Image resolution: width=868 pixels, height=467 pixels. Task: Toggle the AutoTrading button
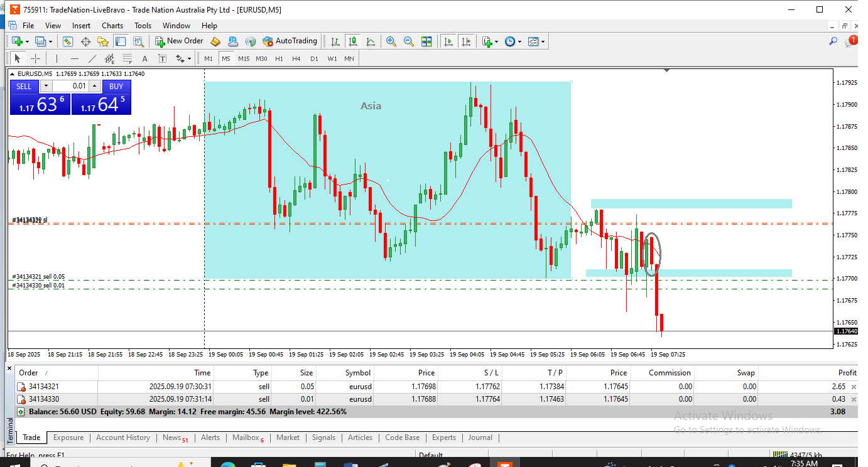[x=290, y=41]
